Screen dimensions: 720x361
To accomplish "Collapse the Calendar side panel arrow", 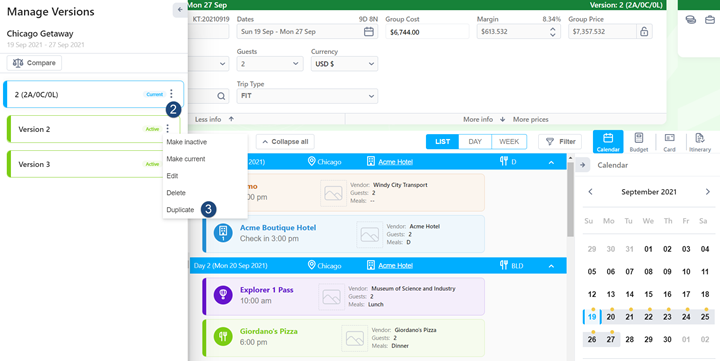I will 583,165.
